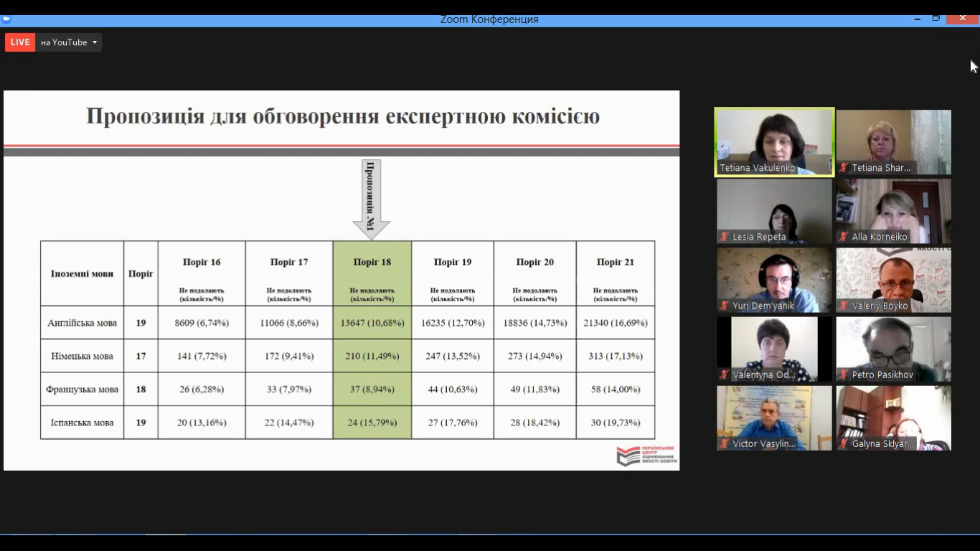The image size is (980, 551).
Task: Click the cell '28 (18,42%)'
Action: pyautogui.click(x=535, y=423)
